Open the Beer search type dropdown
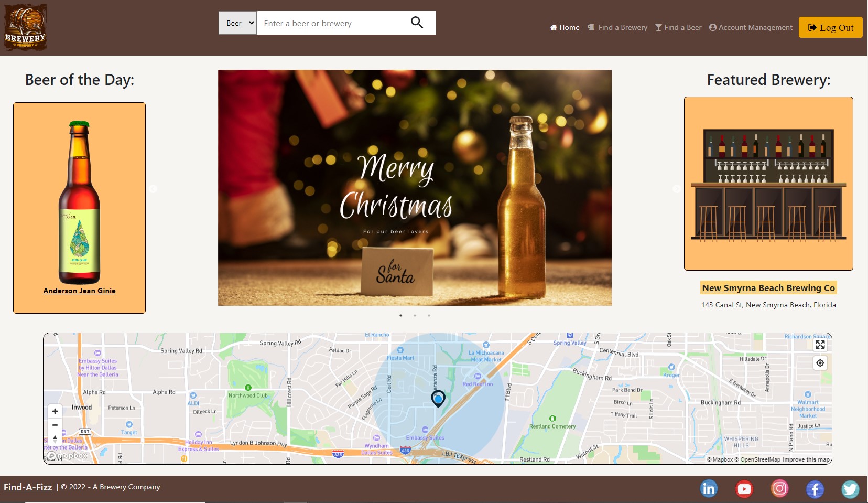The width and height of the screenshot is (868, 503). click(x=237, y=23)
